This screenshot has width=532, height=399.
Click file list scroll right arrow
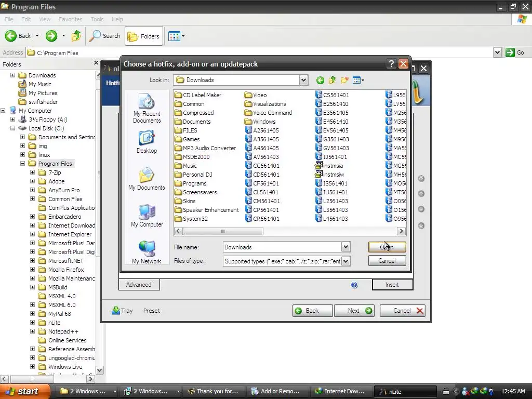(x=401, y=231)
